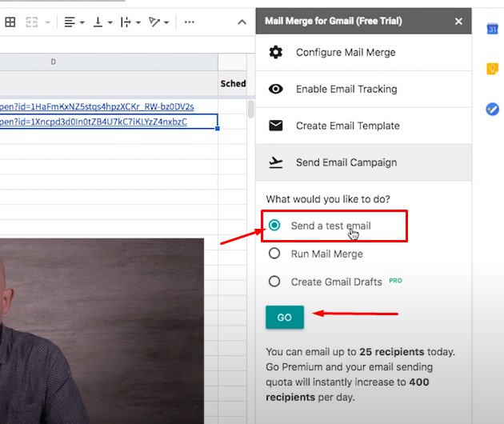Select the Send a test email radio
Image resolution: width=504 pixels, height=424 pixels.
274,225
